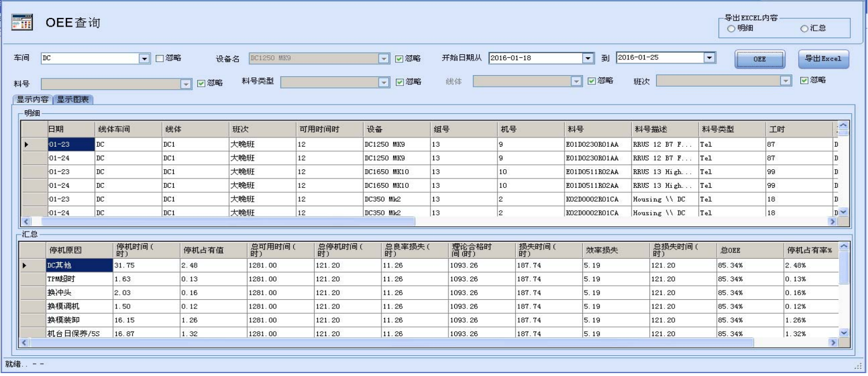This screenshot has height=376, width=868.
Task: Click the 明细 grid horizontal scrollbar thumb
Action: (225, 221)
